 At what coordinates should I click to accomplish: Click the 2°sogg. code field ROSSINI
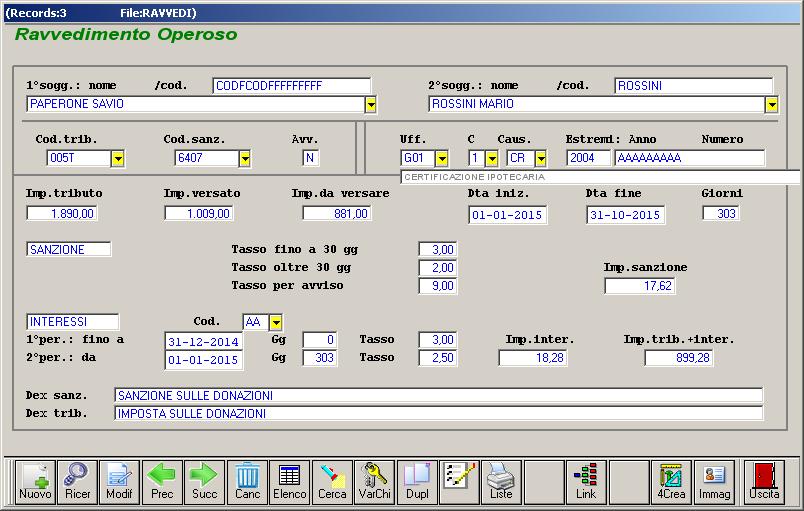click(693, 86)
